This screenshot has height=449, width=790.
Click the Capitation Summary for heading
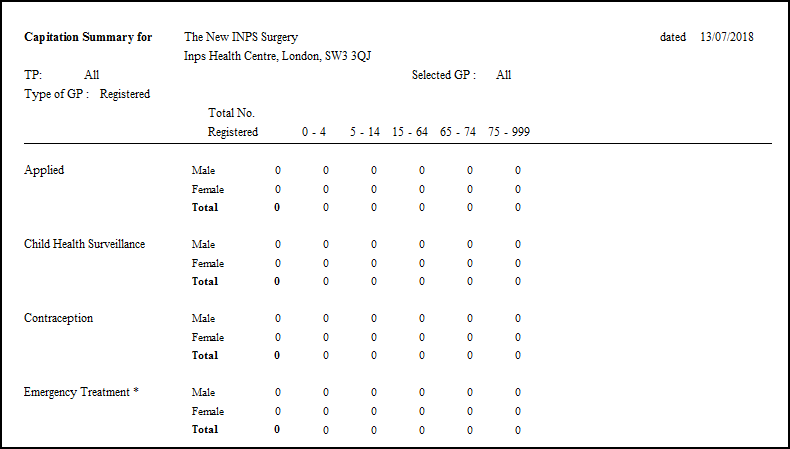pos(88,37)
